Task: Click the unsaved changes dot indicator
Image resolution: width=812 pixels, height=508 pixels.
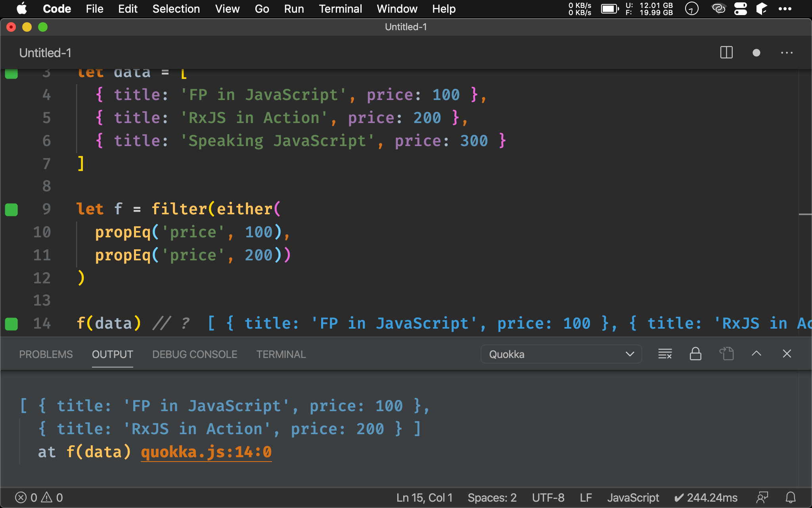Action: pyautogui.click(x=756, y=52)
